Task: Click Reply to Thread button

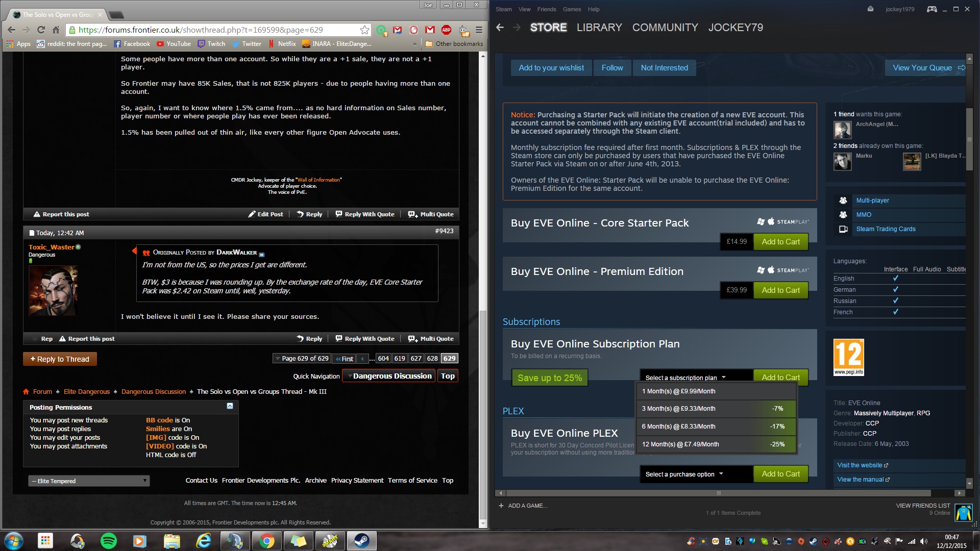Action: 60,359
